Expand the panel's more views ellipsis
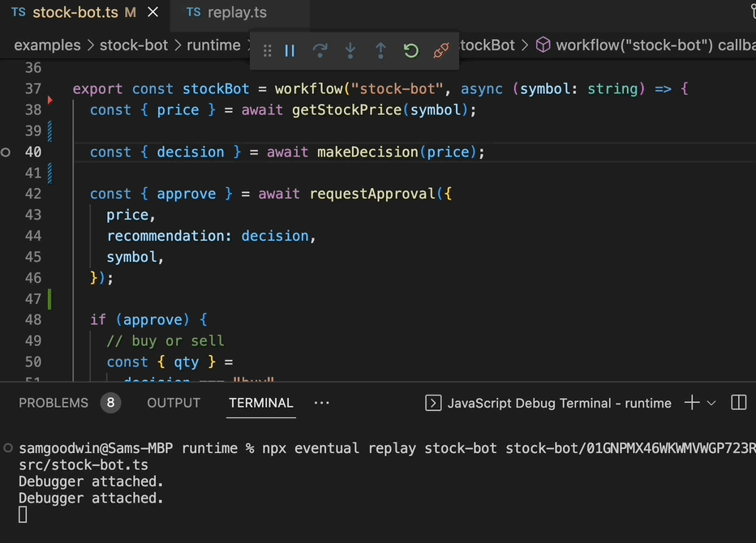Image resolution: width=756 pixels, height=543 pixels. click(x=322, y=403)
